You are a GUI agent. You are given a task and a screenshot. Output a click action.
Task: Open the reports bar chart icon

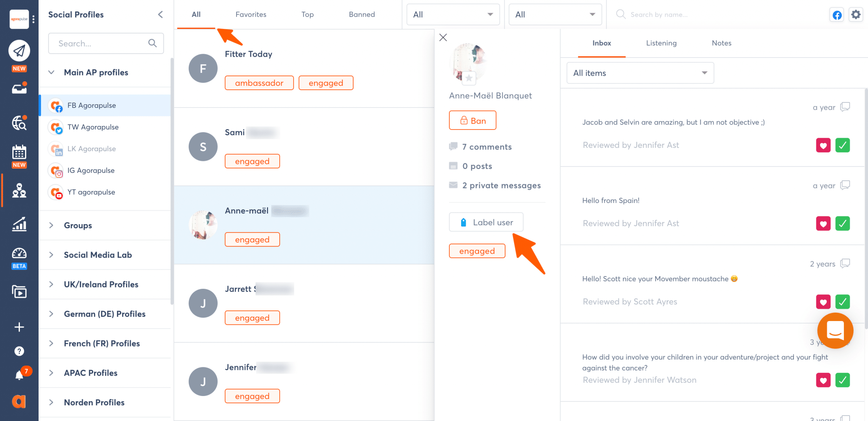[19, 224]
